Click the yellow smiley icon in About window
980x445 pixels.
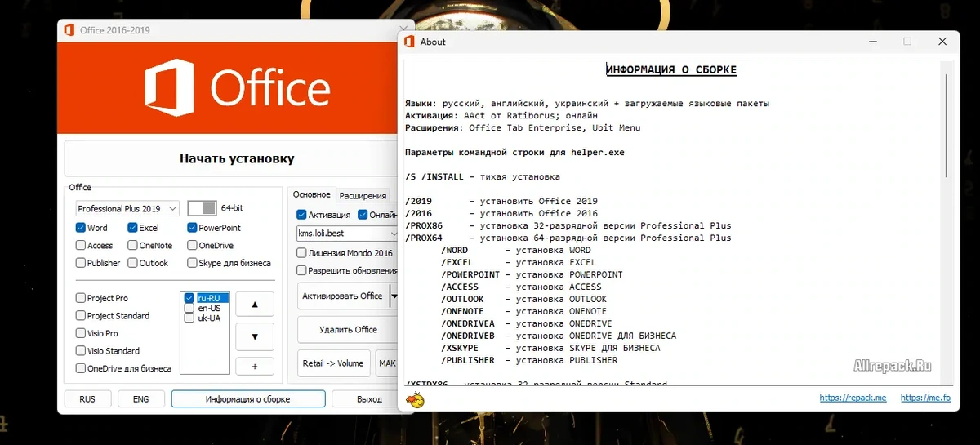[415, 398]
